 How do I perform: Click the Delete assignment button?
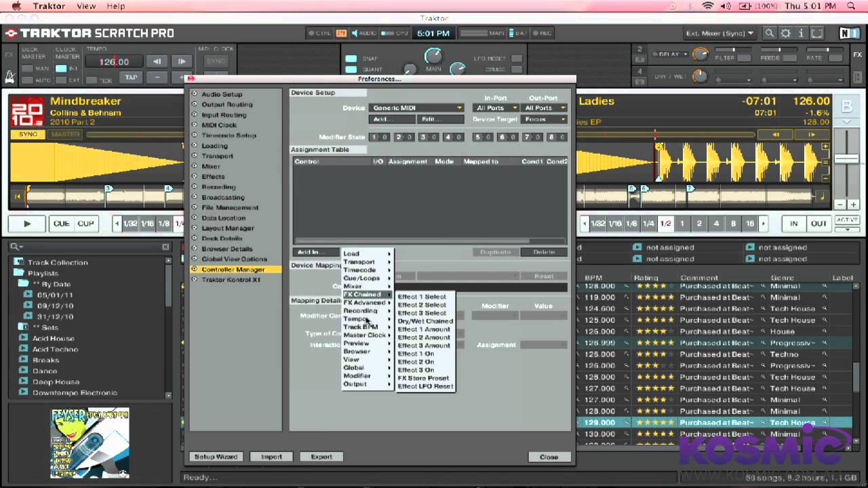click(x=544, y=252)
